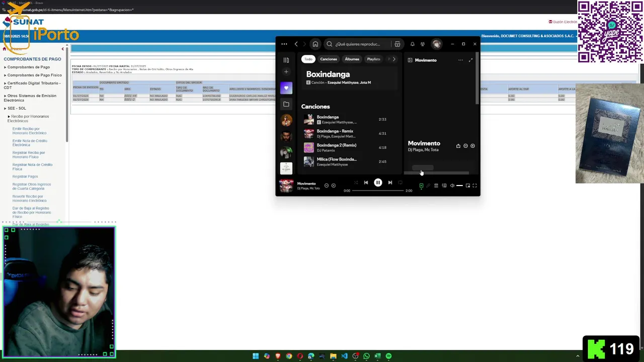Select the Canciones filter chip
This screenshot has width=644, height=362.
(x=329, y=59)
